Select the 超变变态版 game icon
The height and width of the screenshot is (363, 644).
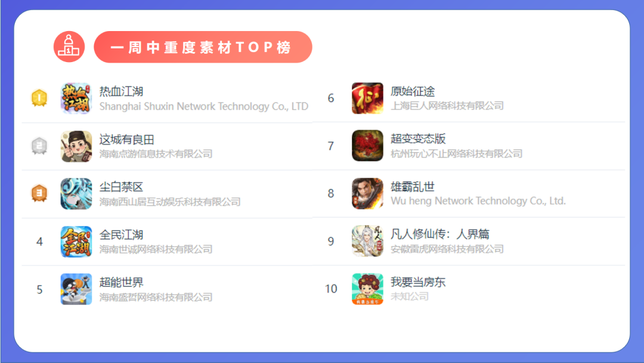[367, 146]
